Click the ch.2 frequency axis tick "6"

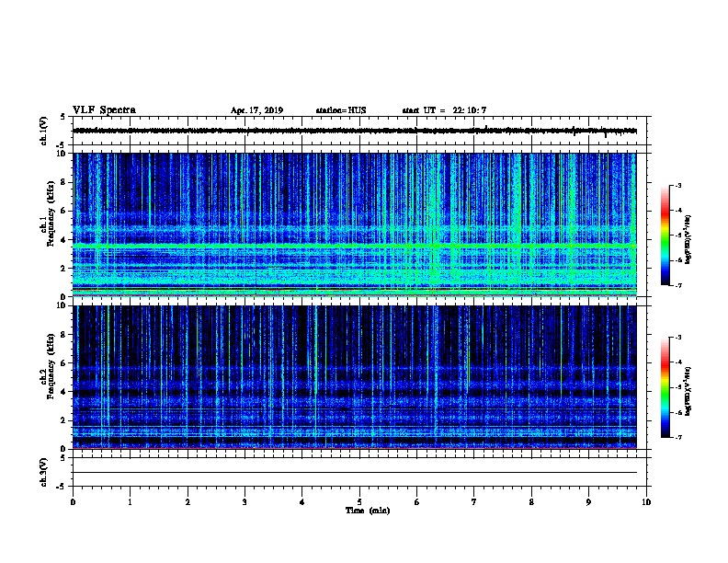click(x=63, y=363)
